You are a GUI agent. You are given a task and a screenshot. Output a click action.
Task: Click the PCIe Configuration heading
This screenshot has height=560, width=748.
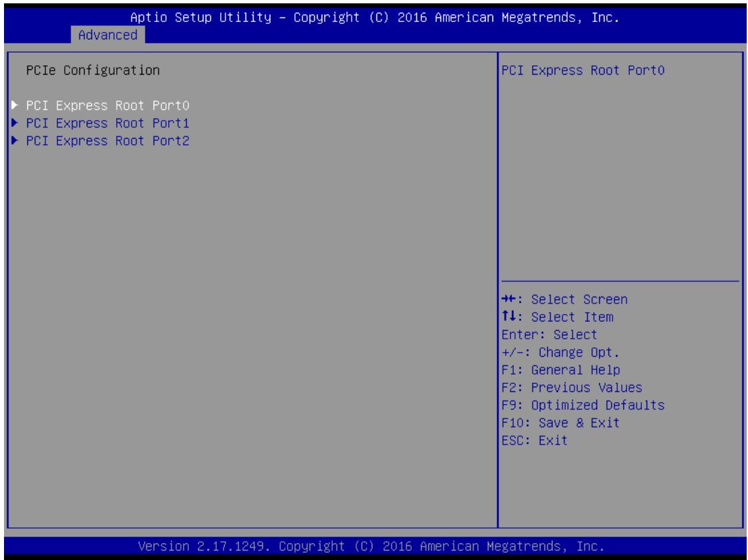(x=93, y=70)
